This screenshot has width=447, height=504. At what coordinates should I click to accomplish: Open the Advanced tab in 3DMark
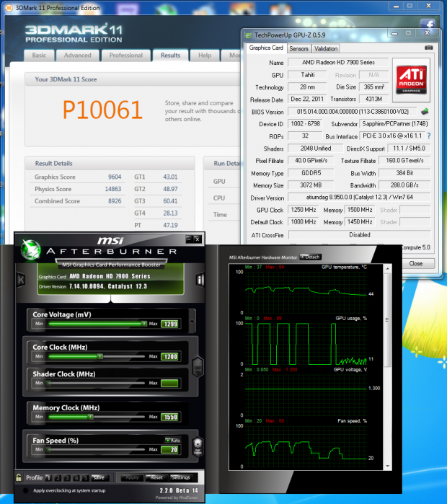click(77, 56)
